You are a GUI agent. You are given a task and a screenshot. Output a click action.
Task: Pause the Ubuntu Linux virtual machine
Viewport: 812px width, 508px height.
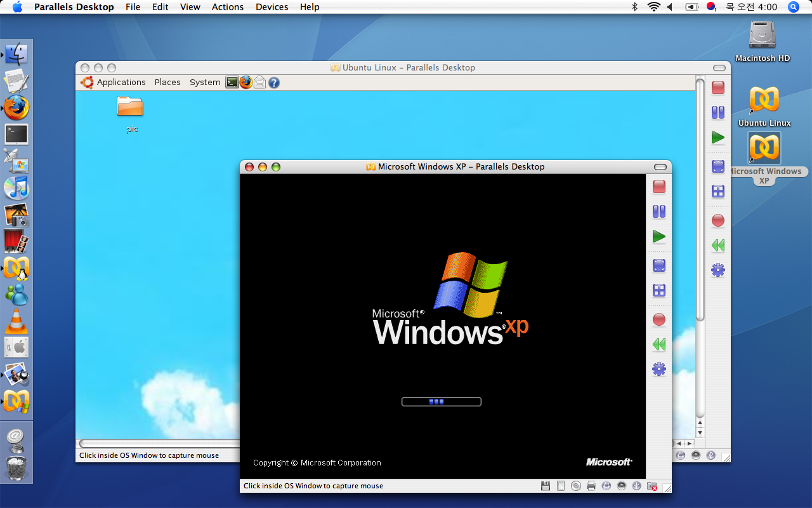[718, 112]
